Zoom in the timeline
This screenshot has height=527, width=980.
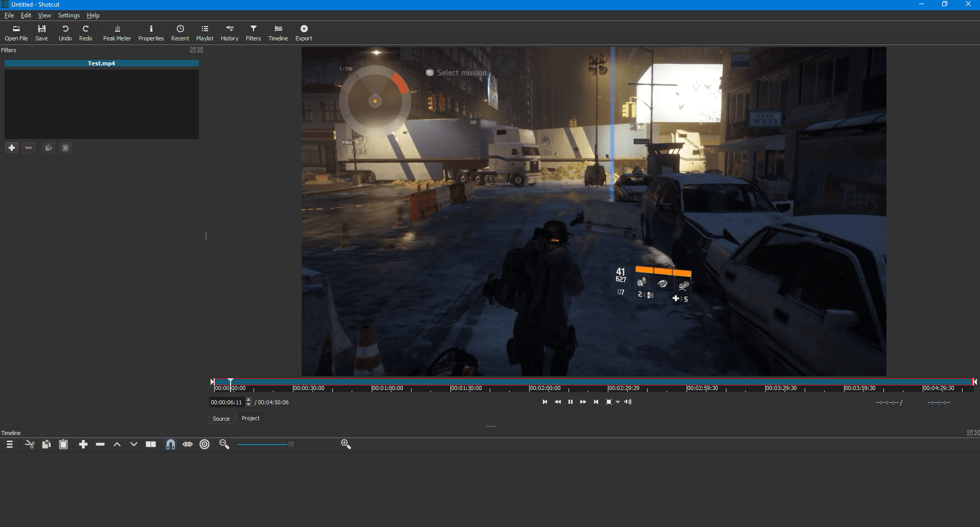[346, 444]
